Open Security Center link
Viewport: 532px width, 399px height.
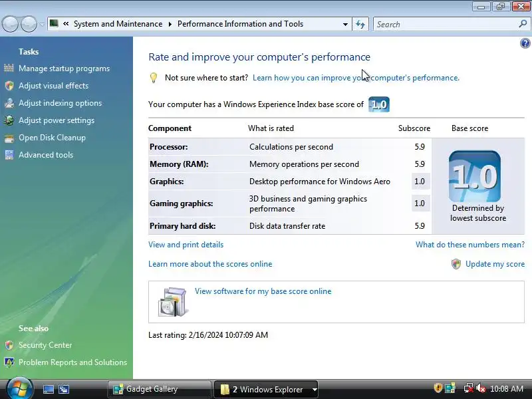pyautogui.click(x=45, y=345)
